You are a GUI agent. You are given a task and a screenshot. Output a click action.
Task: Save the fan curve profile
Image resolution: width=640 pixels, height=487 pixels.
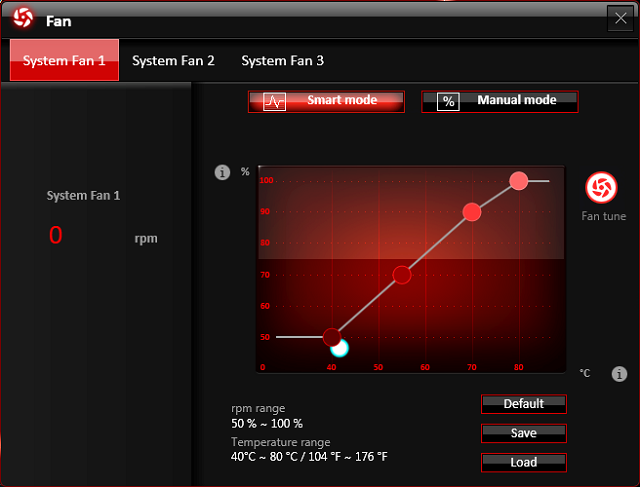[524, 433]
